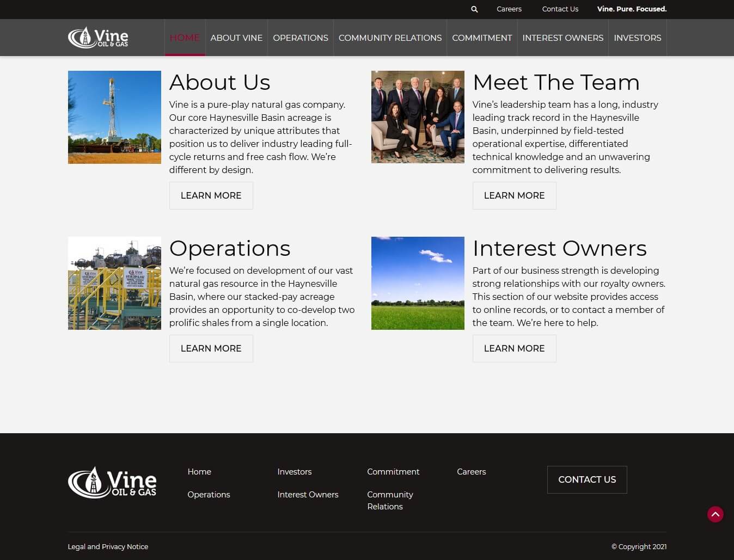Open the Careers link in top bar
The height and width of the screenshot is (560, 734).
coord(509,9)
